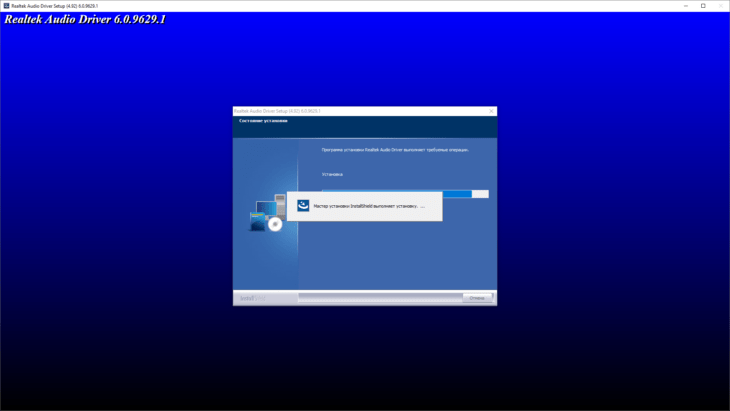The width and height of the screenshot is (730, 411).
Task: Click the white CD disc icon
Action: pos(275,224)
